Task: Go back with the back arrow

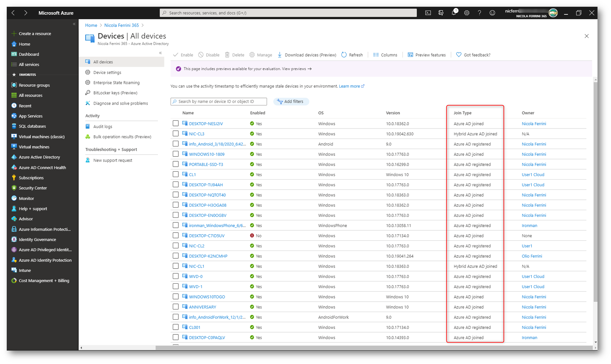Action: point(13,13)
